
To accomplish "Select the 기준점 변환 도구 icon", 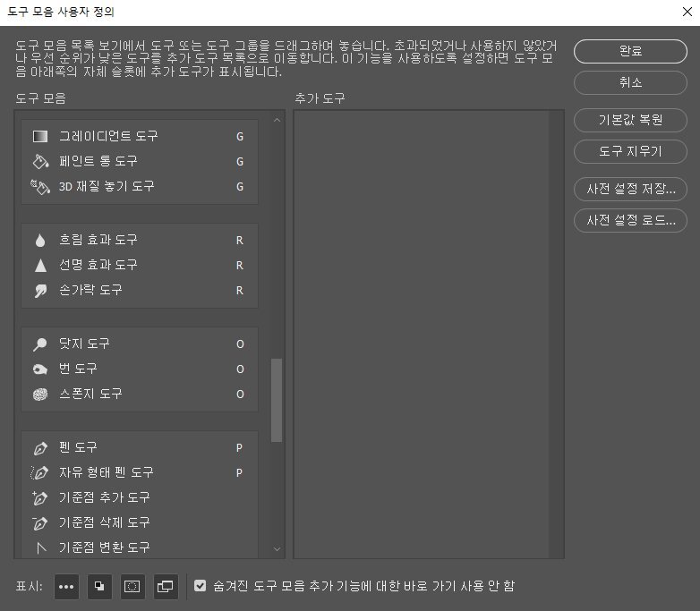I will coord(41,547).
